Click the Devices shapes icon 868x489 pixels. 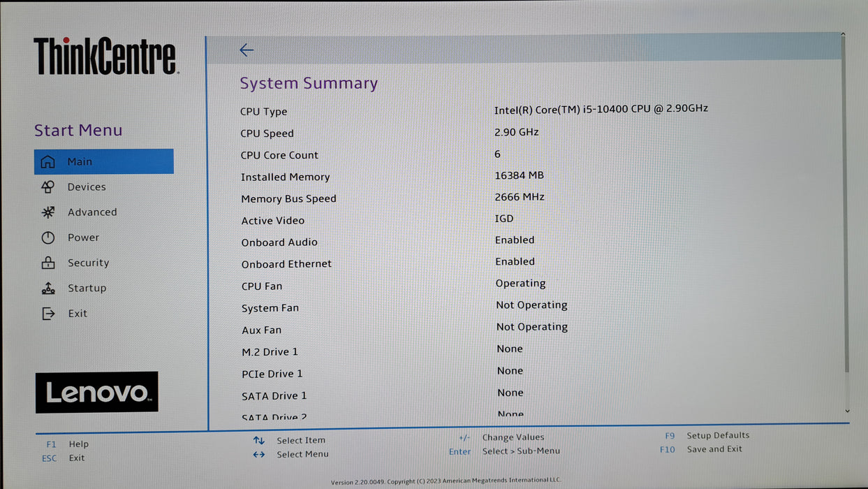[x=47, y=187]
